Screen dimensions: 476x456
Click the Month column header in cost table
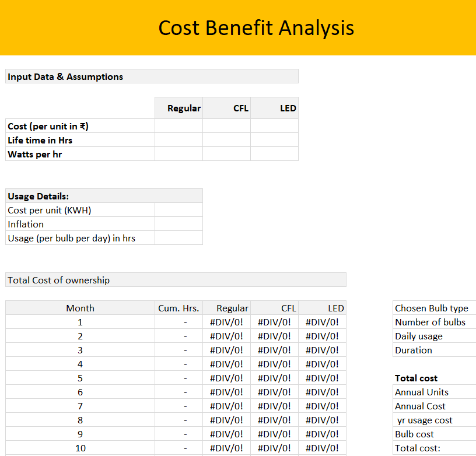[80, 308]
